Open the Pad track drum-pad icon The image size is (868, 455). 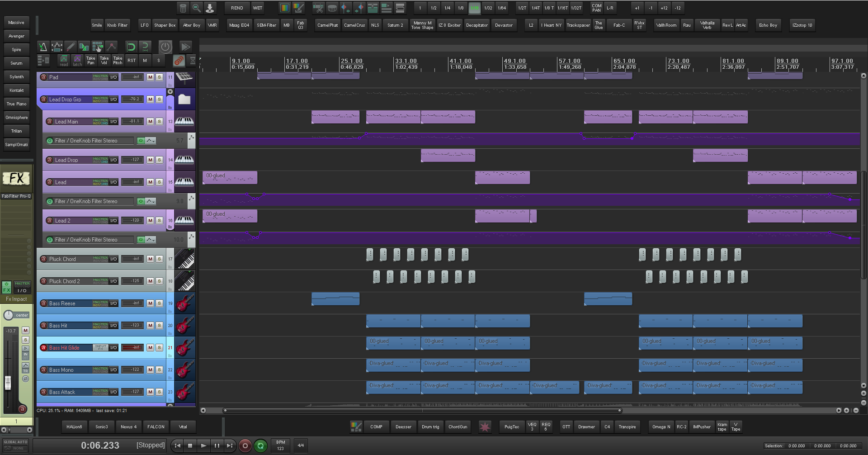184,77
